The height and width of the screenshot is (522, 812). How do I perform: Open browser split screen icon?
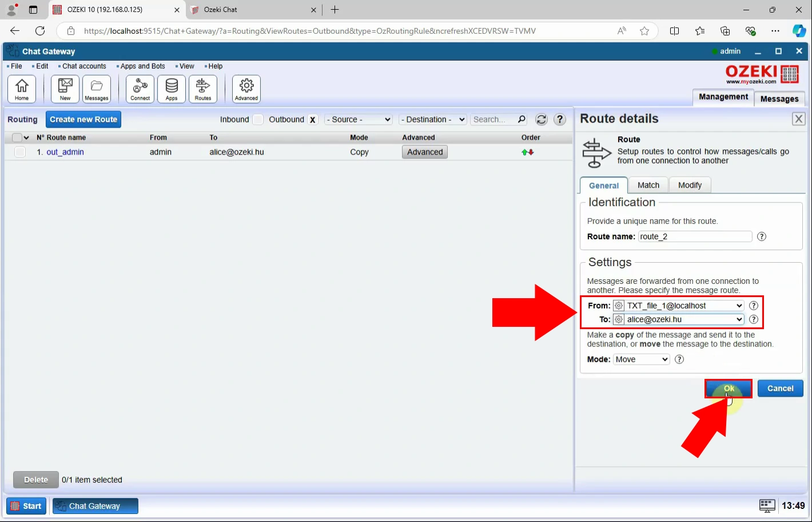click(x=675, y=31)
